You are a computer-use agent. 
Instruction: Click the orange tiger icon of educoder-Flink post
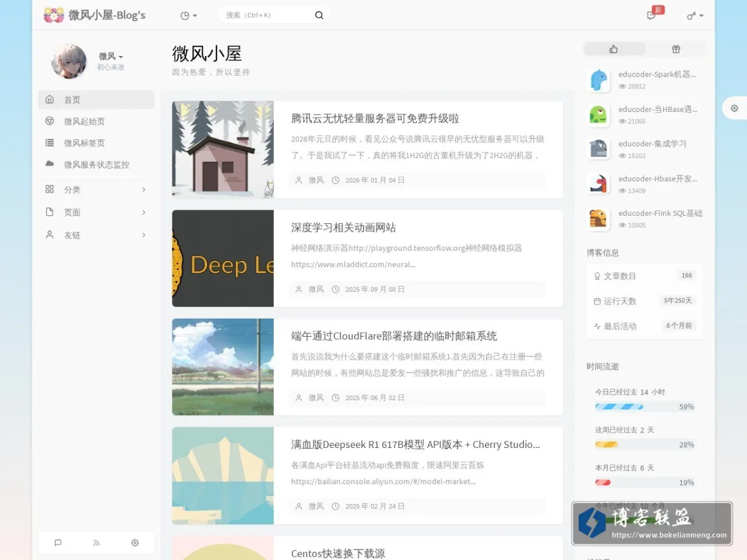[598, 218]
